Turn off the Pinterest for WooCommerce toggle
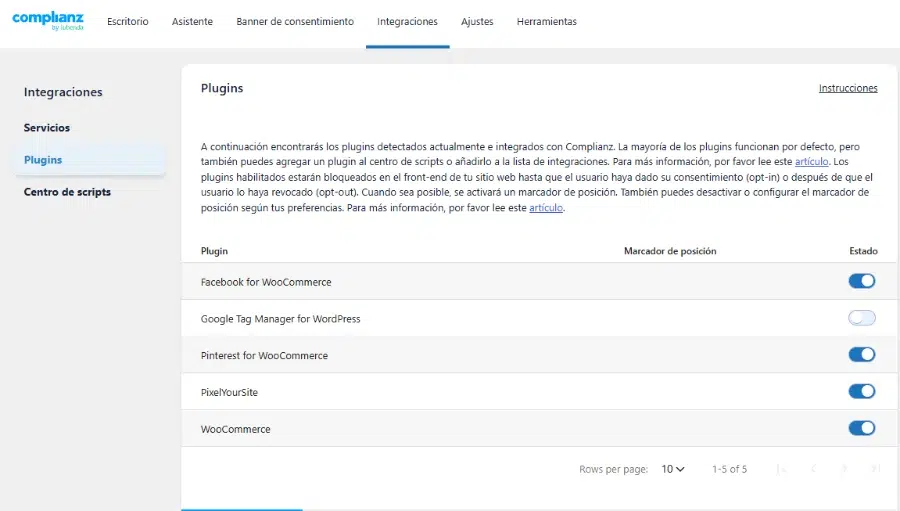Viewport: 900px width, 511px height. [862, 354]
